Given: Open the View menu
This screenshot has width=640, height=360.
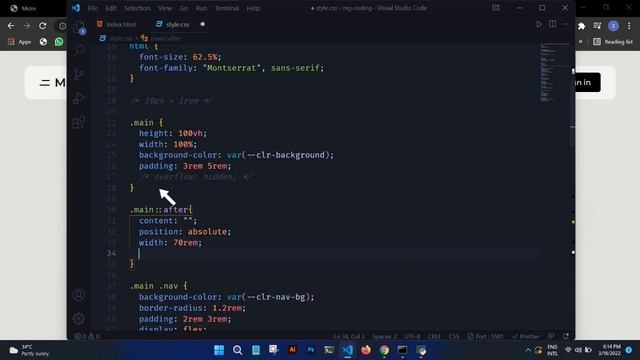Looking at the screenshot, I should (x=165, y=8).
